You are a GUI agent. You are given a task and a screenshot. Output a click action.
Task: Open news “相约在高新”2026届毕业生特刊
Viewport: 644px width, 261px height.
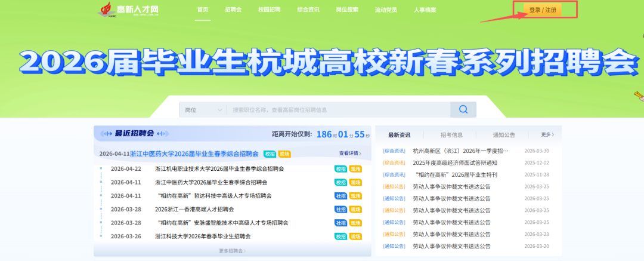click(x=455, y=175)
